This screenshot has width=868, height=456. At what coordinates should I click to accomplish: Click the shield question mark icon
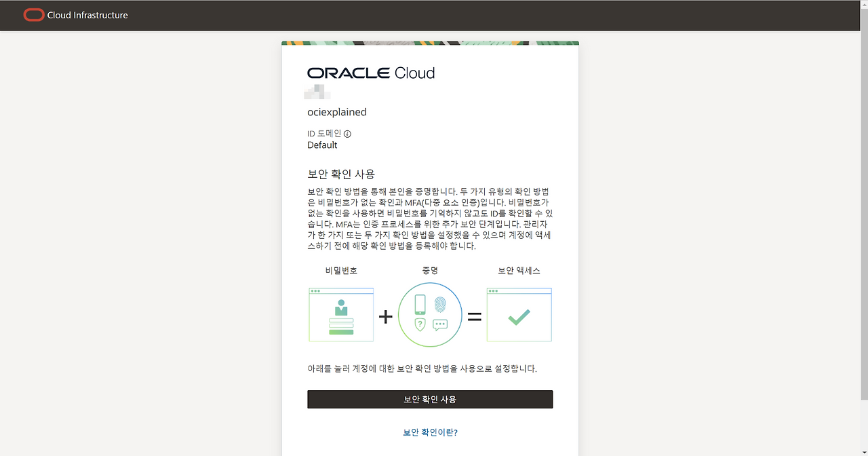pos(420,324)
